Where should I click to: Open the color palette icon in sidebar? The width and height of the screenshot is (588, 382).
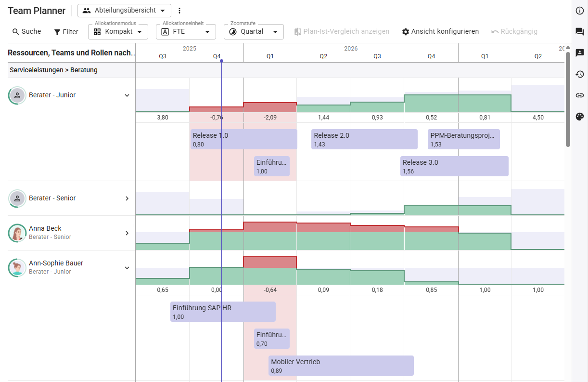tap(580, 117)
